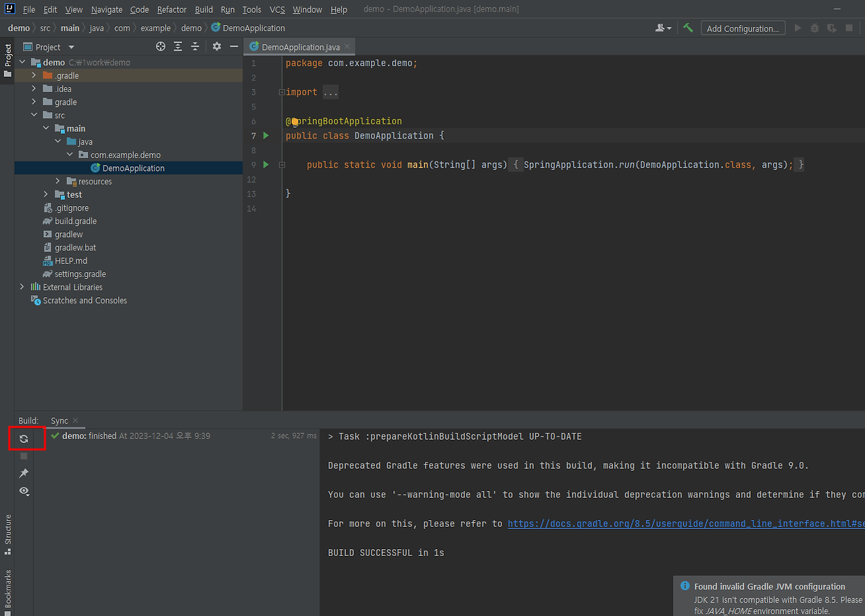Click the Collapse All icon in Project panel
Image resolution: width=865 pixels, height=616 pixels.
[x=195, y=47]
